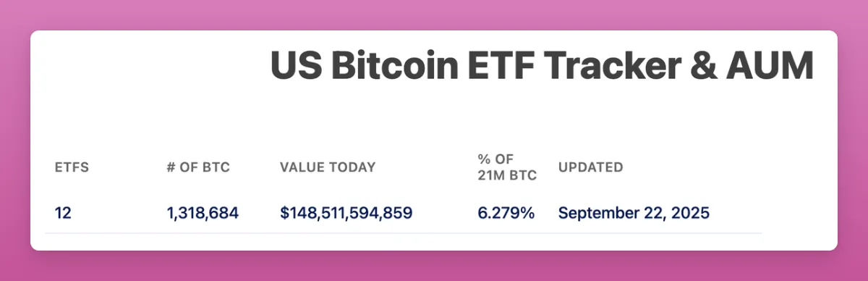
Task: Select the 1,318,684 BTC holdings value
Action: pyautogui.click(x=203, y=213)
